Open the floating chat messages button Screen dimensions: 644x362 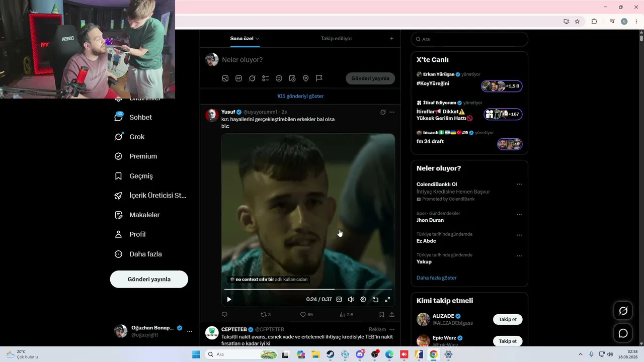623,333
